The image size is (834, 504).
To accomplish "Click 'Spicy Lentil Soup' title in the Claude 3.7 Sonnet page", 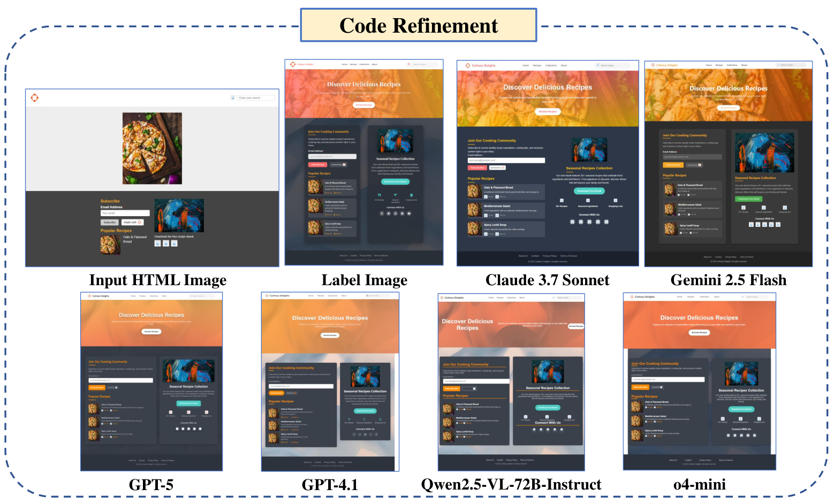I will tap(495, 225).
